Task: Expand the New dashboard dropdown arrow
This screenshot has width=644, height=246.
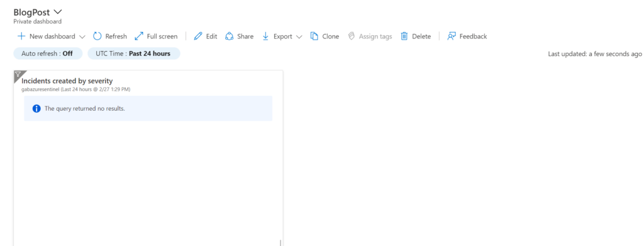Action: pyautogui.click(x=82, y=36)
